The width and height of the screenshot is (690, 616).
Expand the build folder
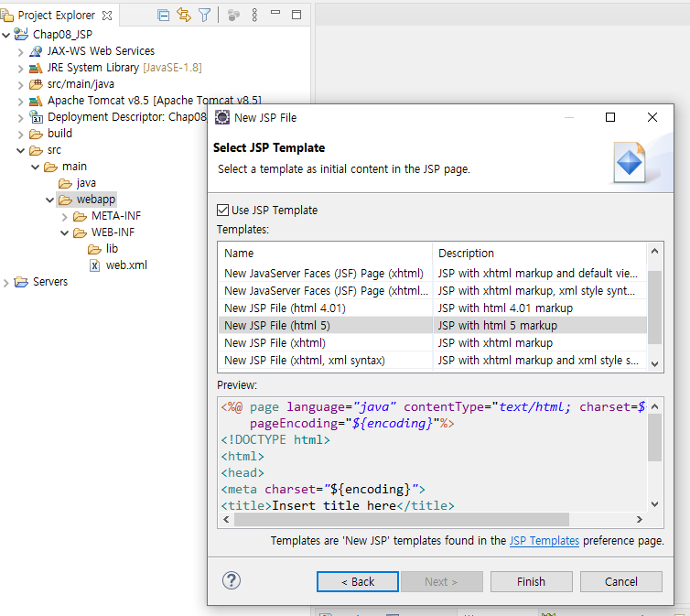[x=21, y=135]
